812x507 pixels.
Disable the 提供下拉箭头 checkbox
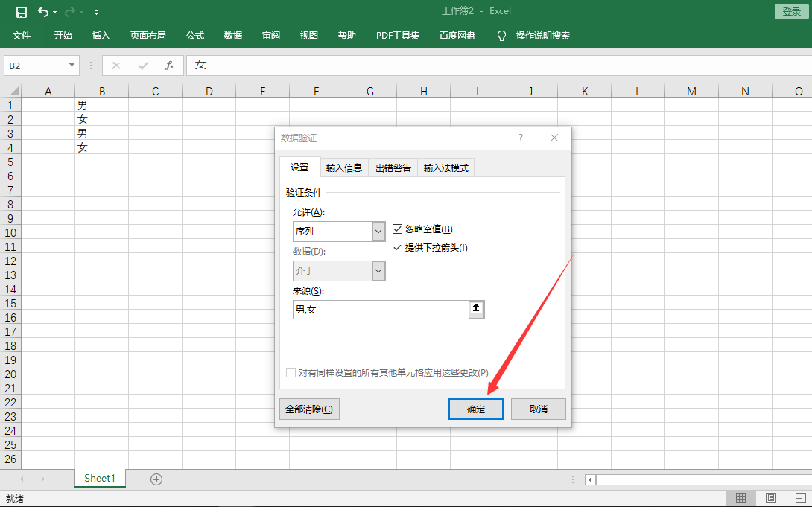tap(397, 246)
